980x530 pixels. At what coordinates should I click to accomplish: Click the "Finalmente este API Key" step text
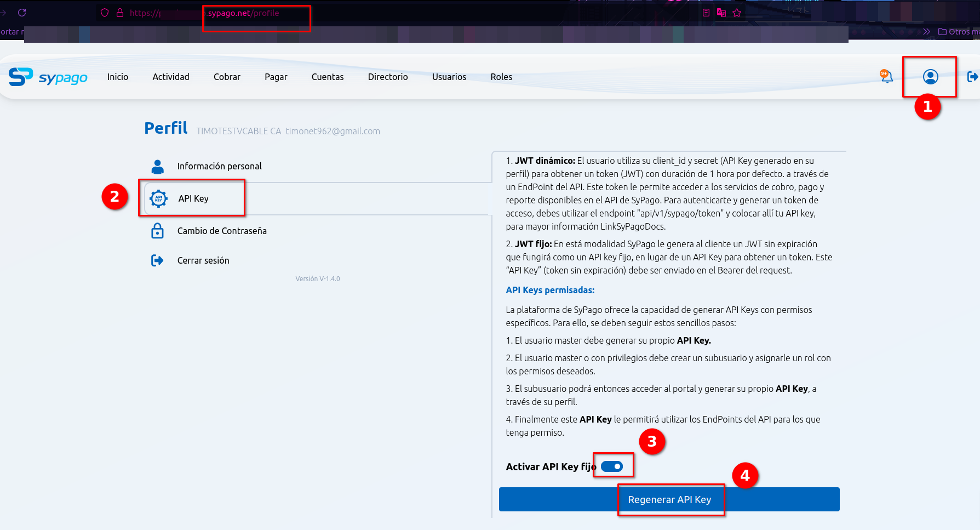click(x=663, y=426)
